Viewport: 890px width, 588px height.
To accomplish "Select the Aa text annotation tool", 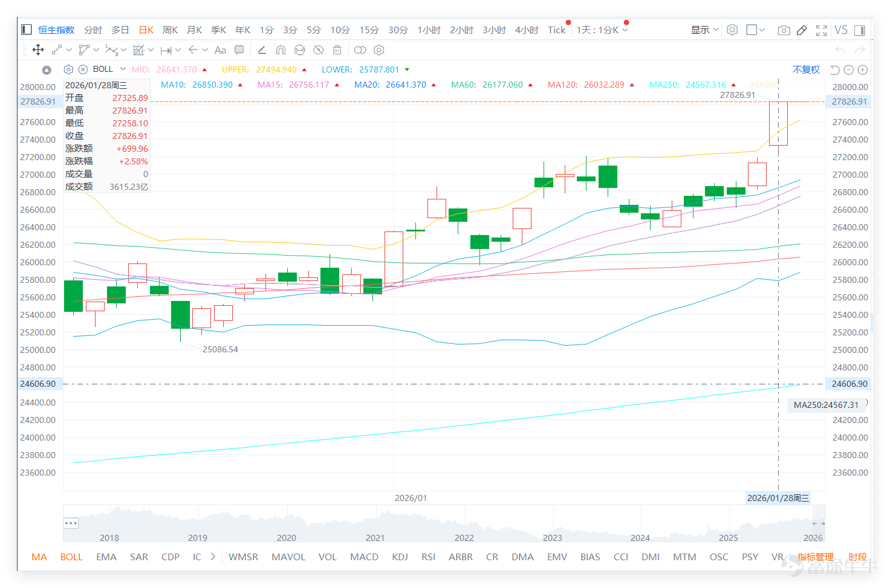I will 220,50.
